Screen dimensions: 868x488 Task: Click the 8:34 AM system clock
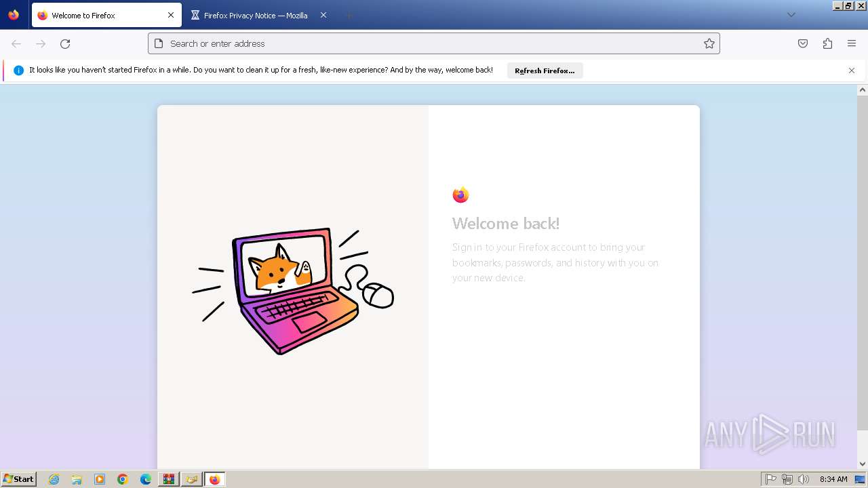pyautogui.click(x=833, y=479)
